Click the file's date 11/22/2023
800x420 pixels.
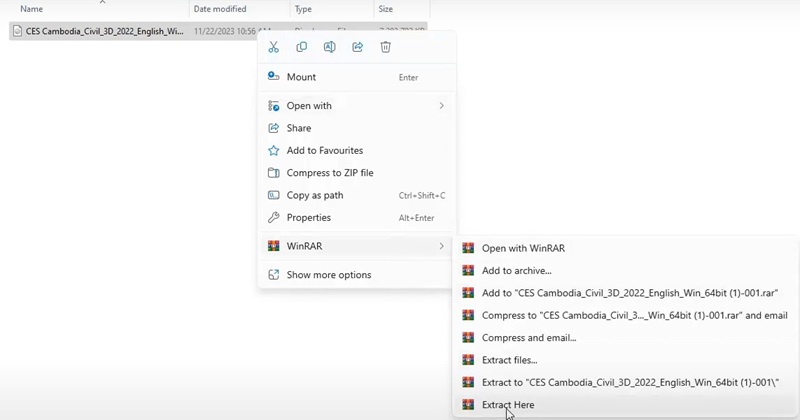pyautogui.click(x=212, y=31)
